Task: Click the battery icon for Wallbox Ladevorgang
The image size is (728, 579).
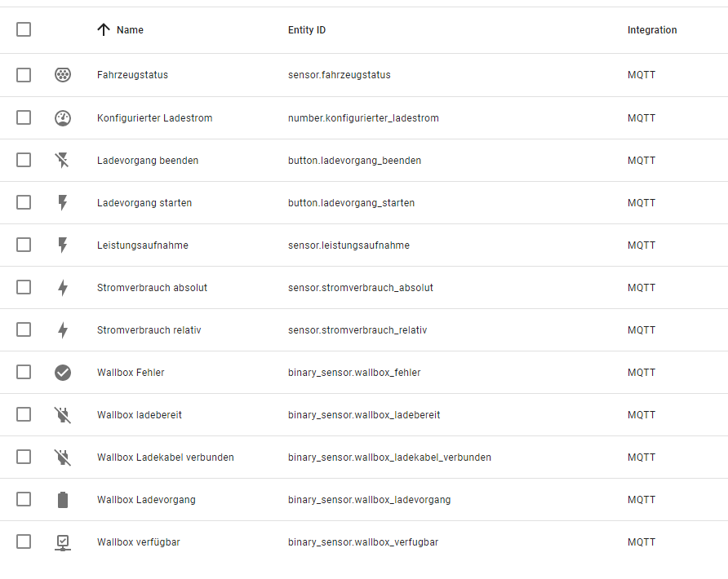Action: point(64,499)
